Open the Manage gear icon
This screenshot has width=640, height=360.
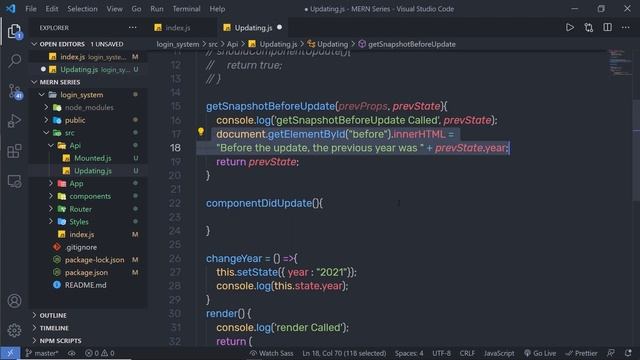tap(14, 330)
